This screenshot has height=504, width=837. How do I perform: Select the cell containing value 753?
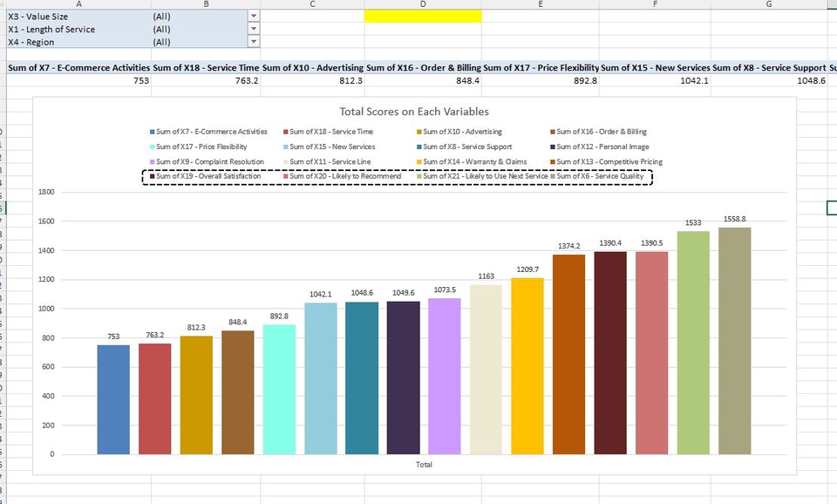[x=79, y=80]
